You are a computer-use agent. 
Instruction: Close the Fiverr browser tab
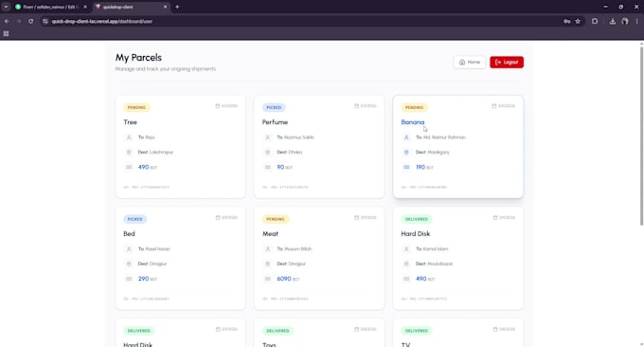[x=85, y=7]
